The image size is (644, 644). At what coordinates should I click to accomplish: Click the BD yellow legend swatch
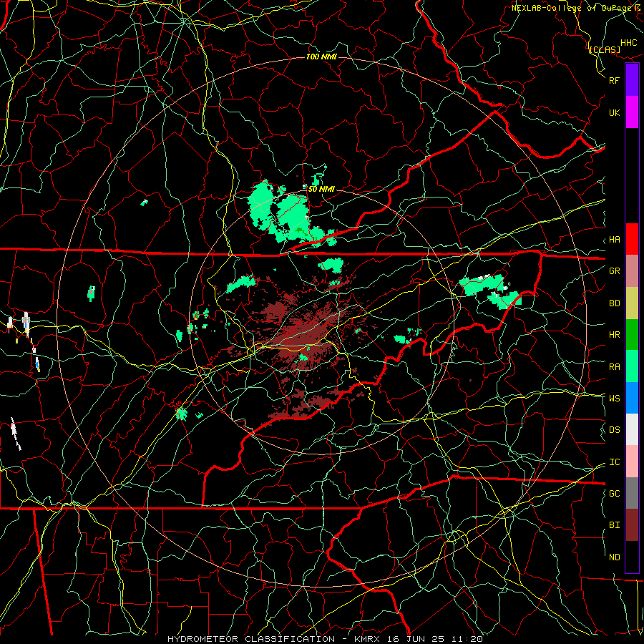(632, 303)
